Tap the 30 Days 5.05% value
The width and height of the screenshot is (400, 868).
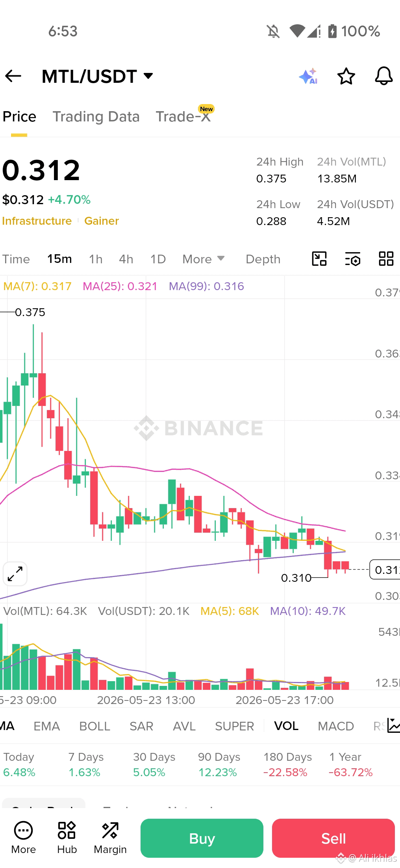[149, 772]
